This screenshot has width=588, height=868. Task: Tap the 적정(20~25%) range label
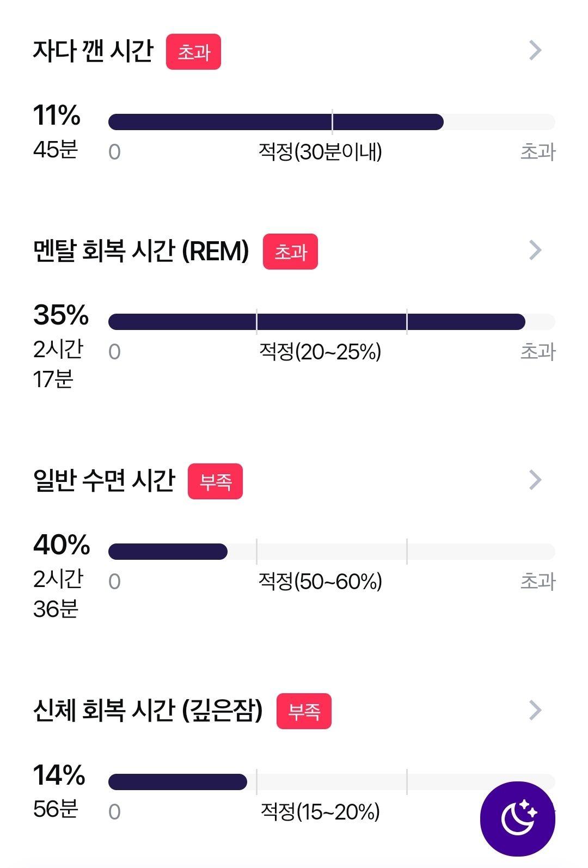(x=320, y=352)
